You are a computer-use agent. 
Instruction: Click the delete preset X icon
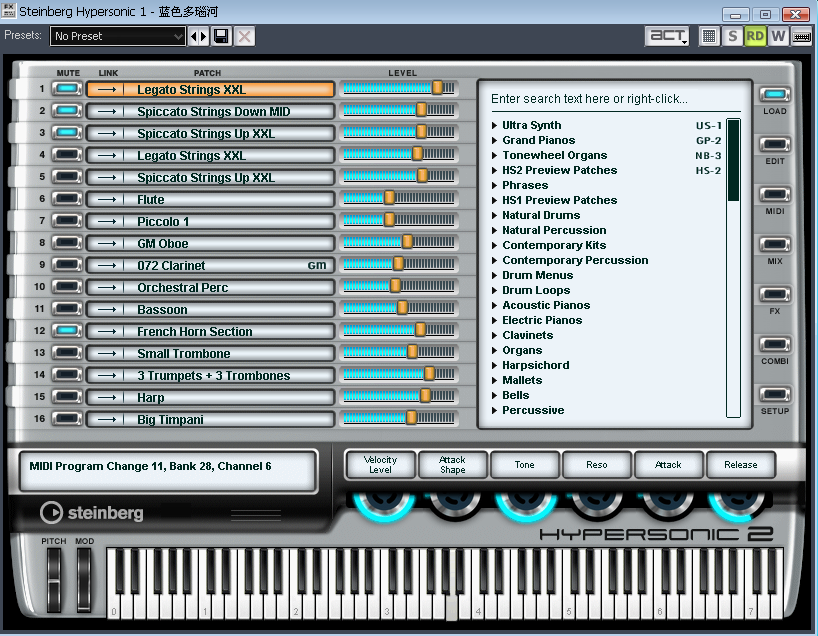[244, 36]
